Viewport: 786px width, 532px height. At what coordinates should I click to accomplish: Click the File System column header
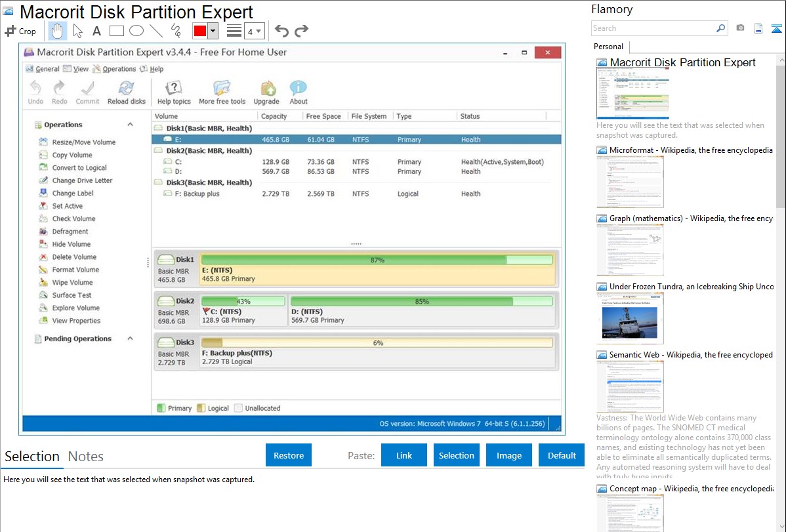click(369, 116)
